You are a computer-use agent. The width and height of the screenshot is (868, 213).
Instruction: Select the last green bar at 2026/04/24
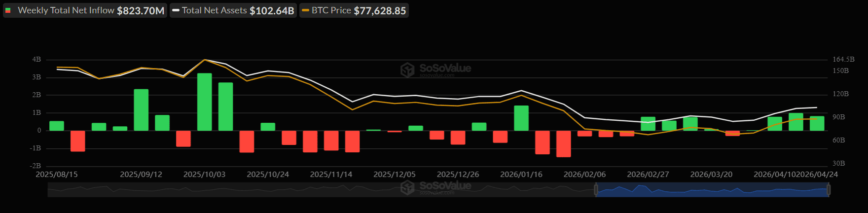tap(817, 123)
